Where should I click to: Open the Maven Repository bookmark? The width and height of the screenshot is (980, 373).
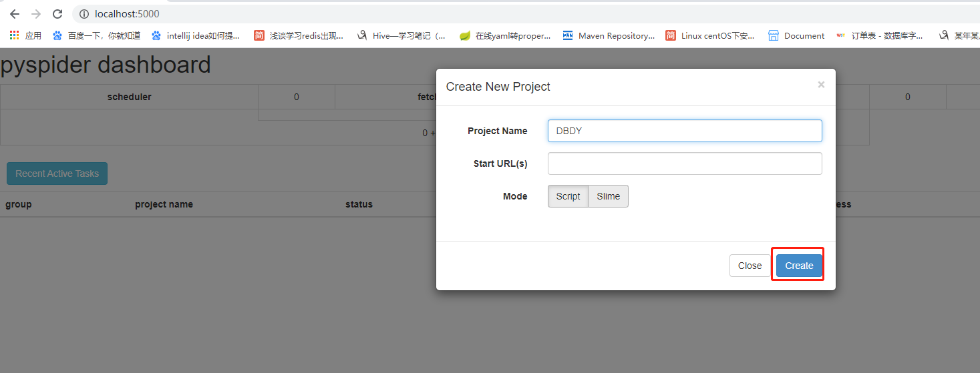click(x=609, y=36)
